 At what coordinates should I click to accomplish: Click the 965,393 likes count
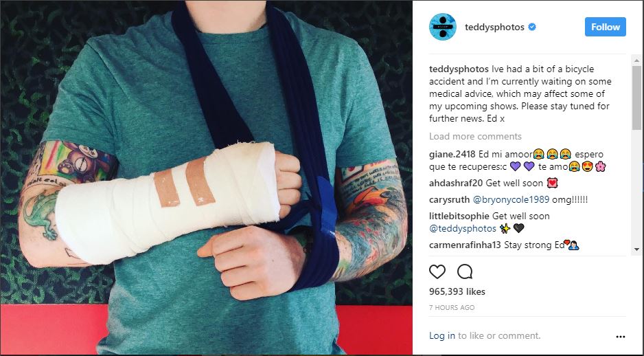457,292
